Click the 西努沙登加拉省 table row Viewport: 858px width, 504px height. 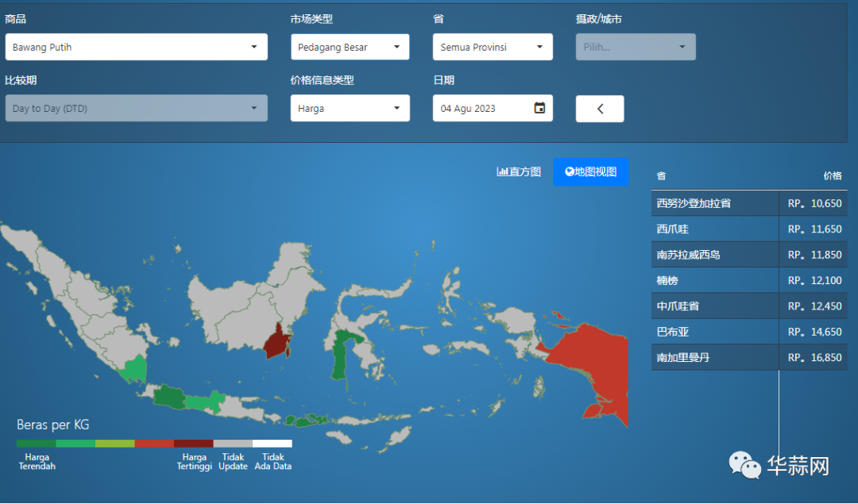749,203
